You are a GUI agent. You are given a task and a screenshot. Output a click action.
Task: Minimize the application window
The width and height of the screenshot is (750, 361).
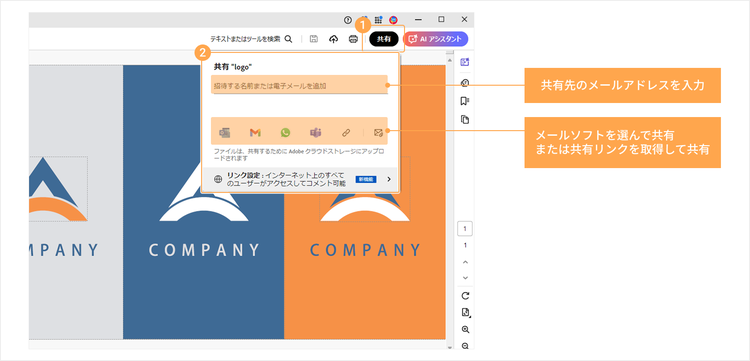tap(418, 20)
